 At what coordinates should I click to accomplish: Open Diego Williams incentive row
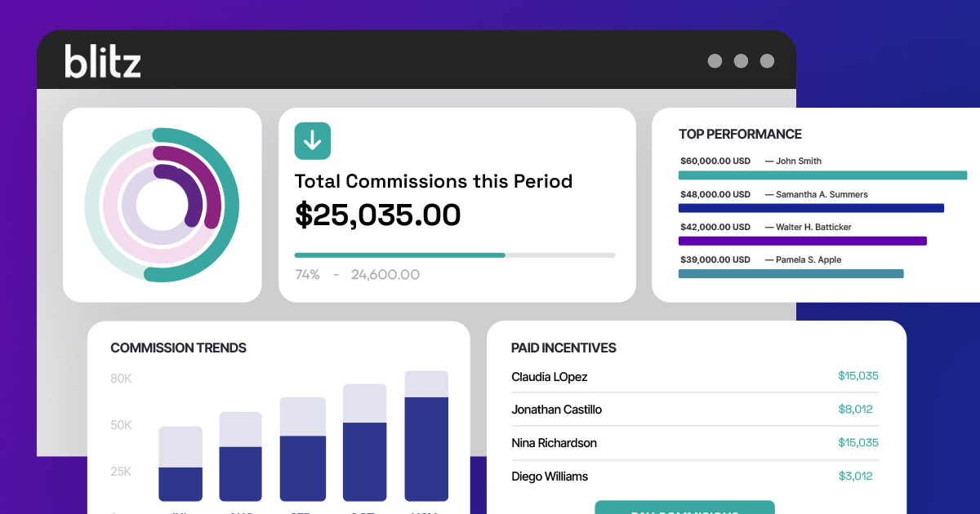(695, 476)
